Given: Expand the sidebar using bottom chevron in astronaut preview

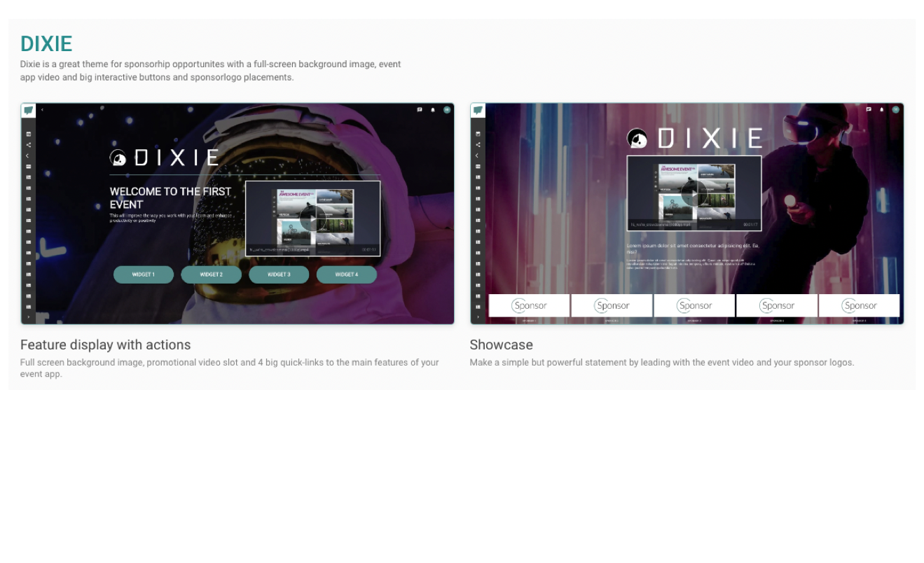Looking at the screenshot, I should (x=28, y=317).
